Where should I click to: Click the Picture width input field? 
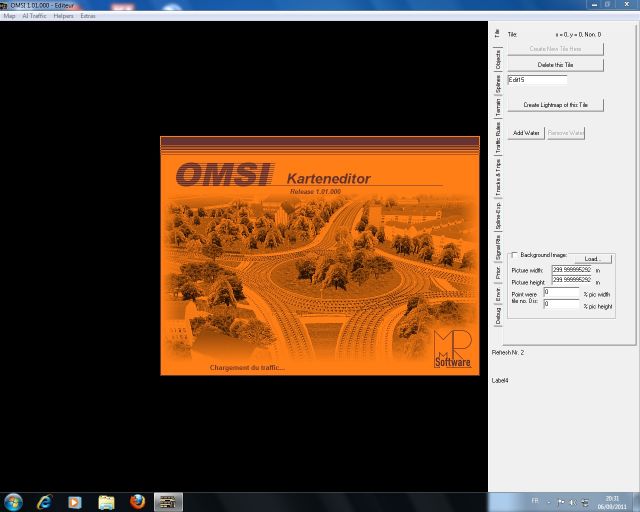click(x=571, y=270)
